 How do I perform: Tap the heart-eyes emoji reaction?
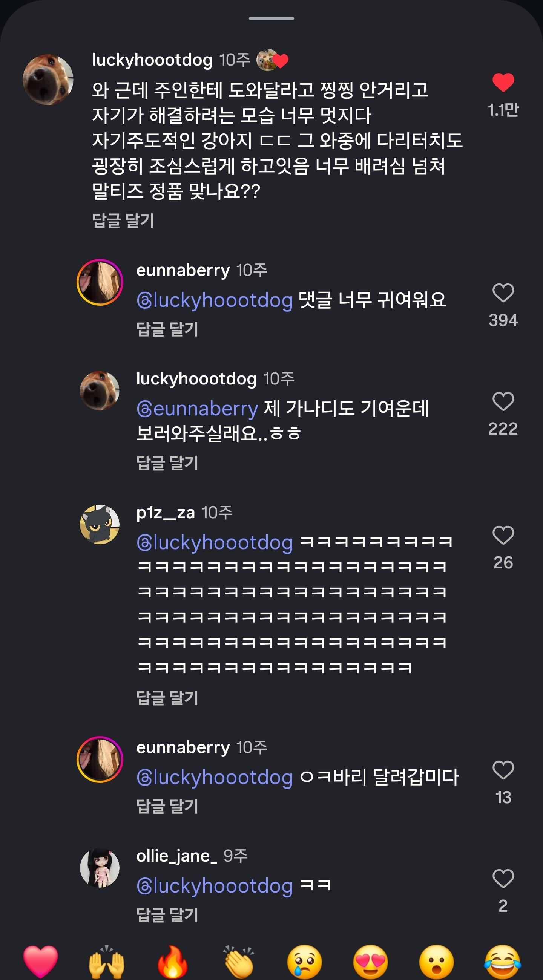point(371,962)
